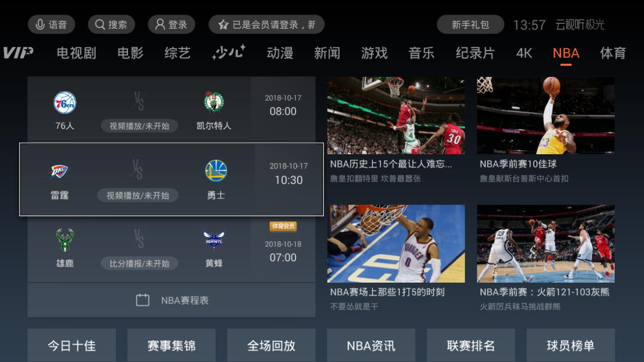
Task: Select the Warriors team logo
Action: (x=216, y=171)
